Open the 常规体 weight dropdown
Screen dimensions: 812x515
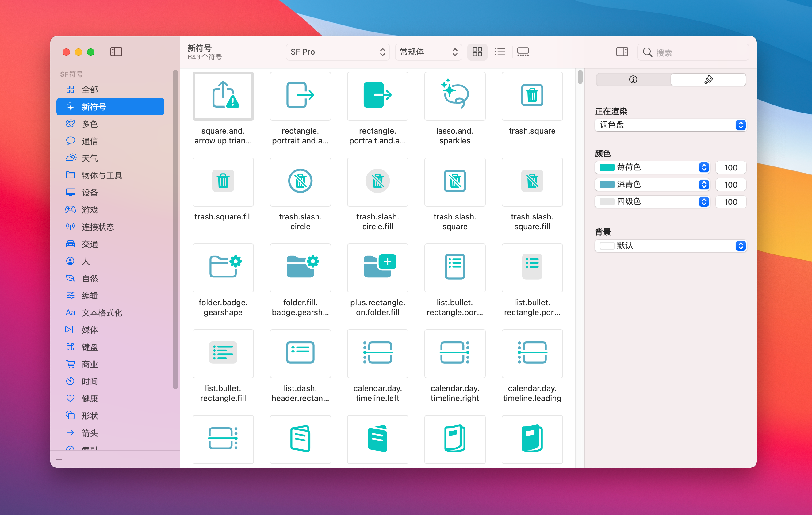(x=428, y=52)
